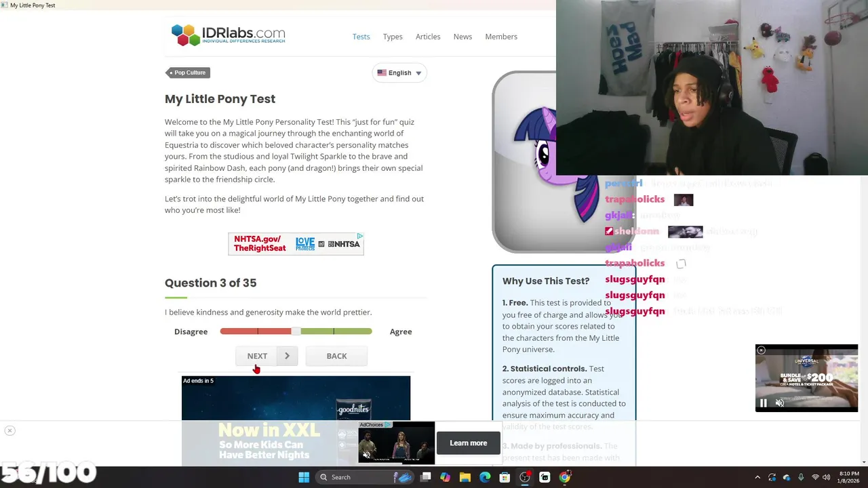Click the 'Ad ends in 5' label
This screenshot has width=868, height=488.
coord(198,381)
